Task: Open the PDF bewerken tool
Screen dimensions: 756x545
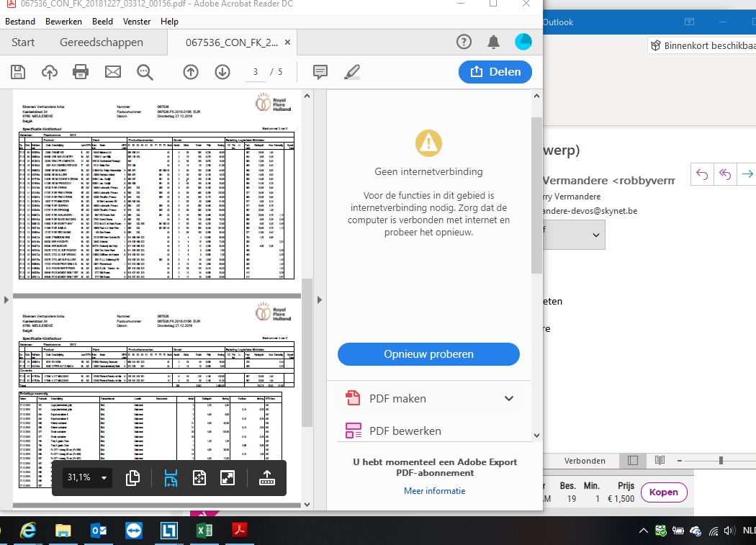Action: pyautogui.click(x=405, y=431)
